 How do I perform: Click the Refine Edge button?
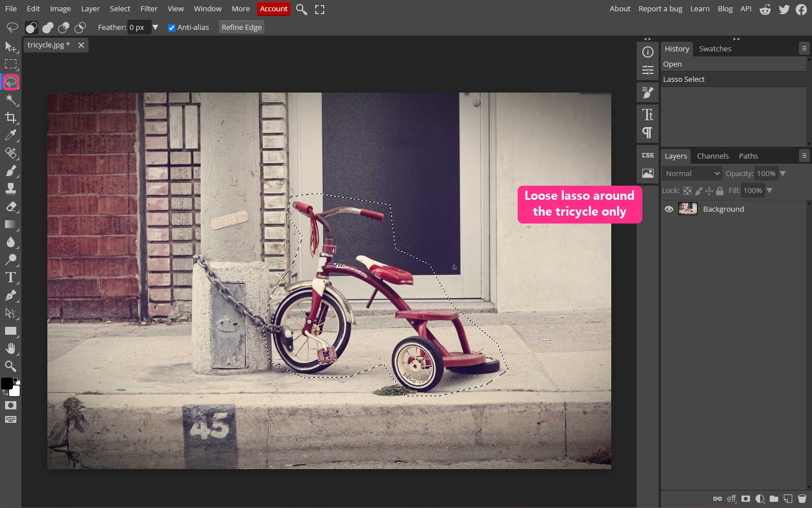coord(241,28)
